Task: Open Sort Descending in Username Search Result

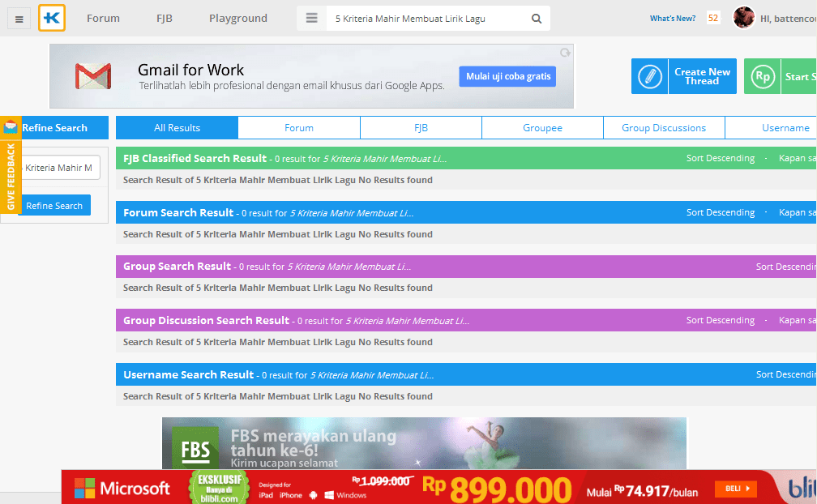Action: [785, 374]
